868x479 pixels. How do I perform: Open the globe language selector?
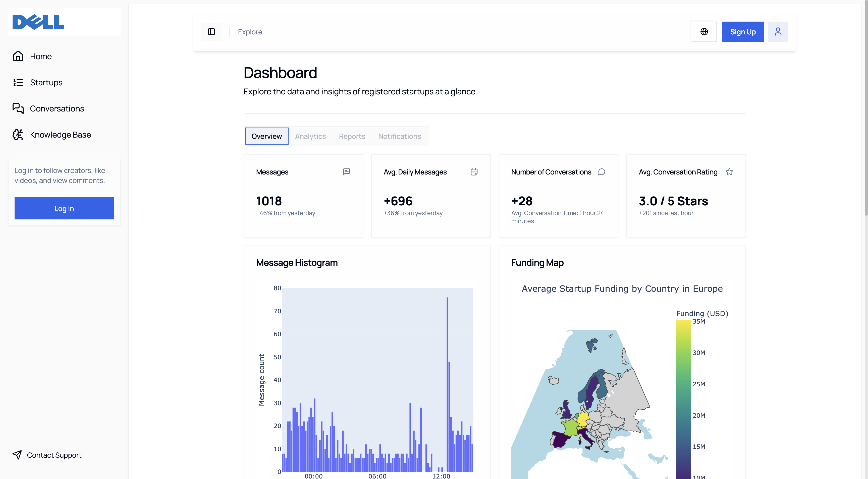click(704, 32)
